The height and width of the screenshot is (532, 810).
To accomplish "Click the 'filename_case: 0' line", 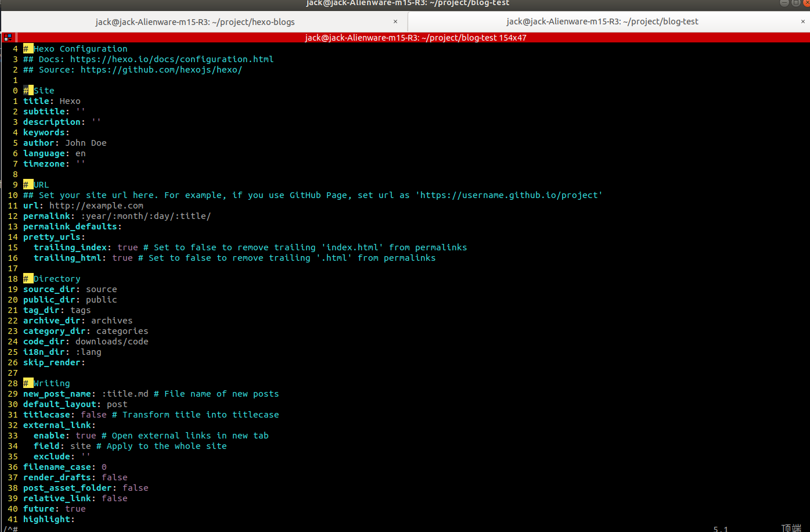I will (x=65, y=467).
